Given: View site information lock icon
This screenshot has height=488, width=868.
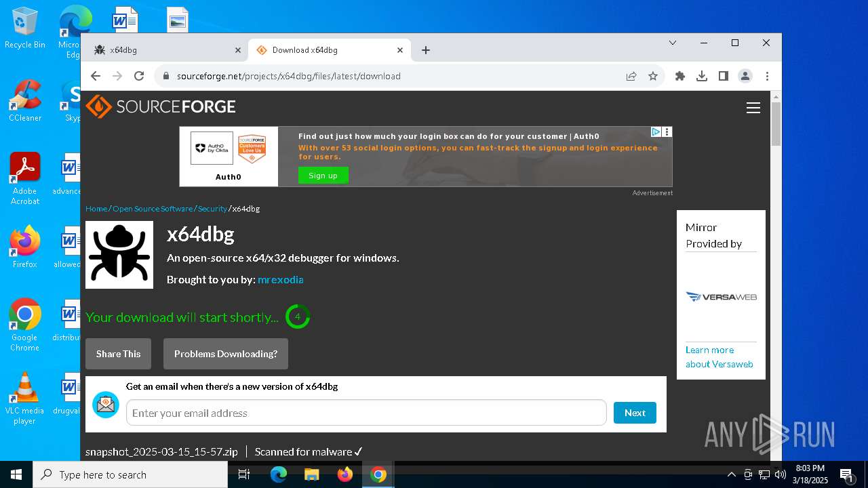Looking at the screenshot, I should 165,76.
